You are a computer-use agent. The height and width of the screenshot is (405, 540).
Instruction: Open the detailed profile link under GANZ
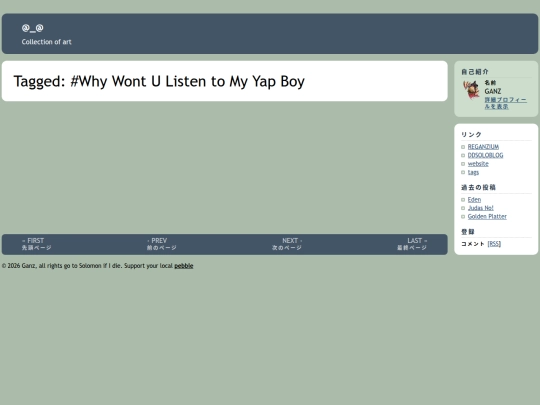505,103
